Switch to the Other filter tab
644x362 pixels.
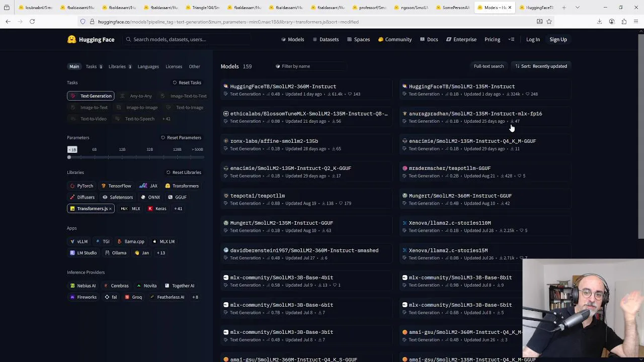point(194,66)
